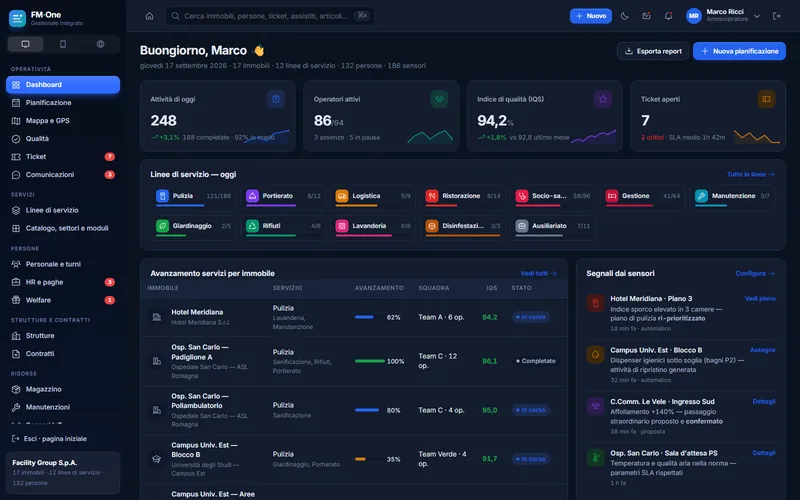Select the Portierato service line chip

pyautogui.click(x=283, y=197)
